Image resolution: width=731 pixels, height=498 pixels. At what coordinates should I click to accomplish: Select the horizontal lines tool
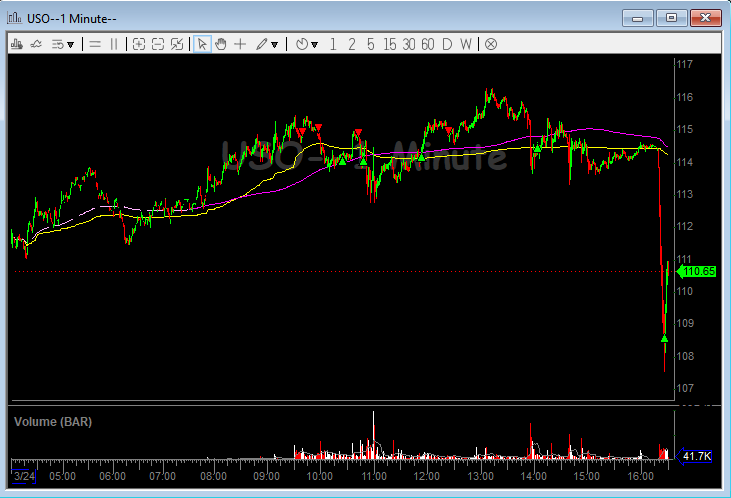point(95,44)
